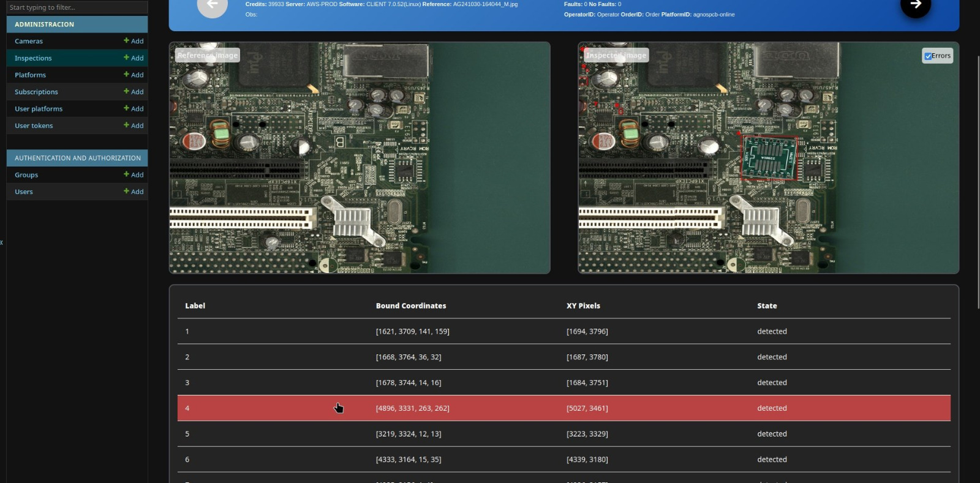Screen dimensions: 980x483
Task: Click the red-boxed chip on inspected image
Action: point(769,158)
